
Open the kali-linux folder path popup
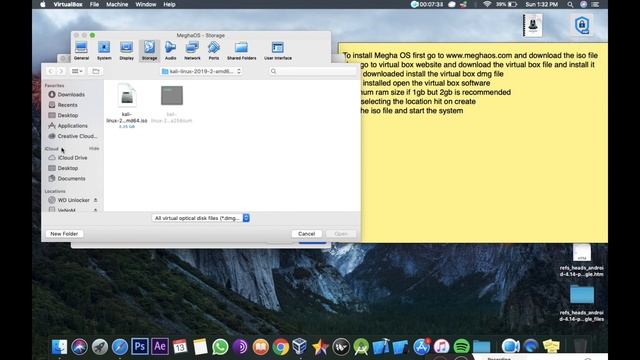(x=201, y=71)
